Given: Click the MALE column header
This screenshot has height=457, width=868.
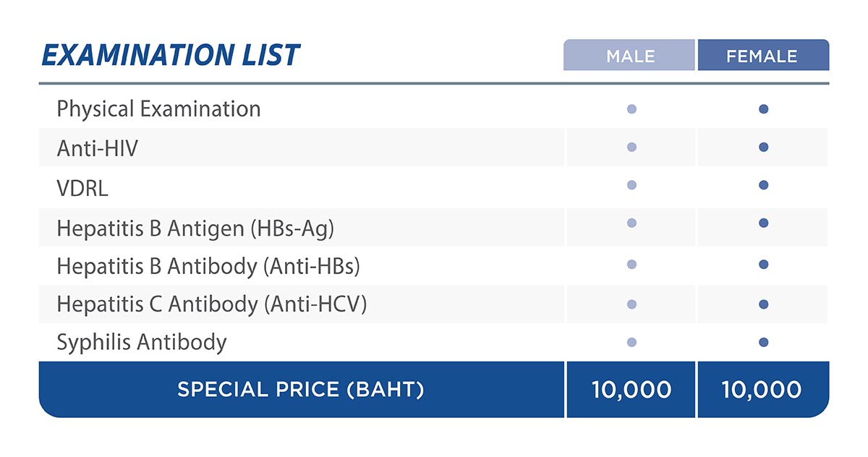Looking at the screenshot, I should [x=630, y=56].
